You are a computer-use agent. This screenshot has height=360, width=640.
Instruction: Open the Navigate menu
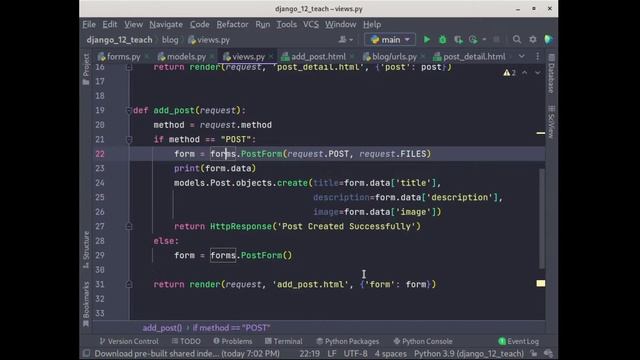(166, 24)
